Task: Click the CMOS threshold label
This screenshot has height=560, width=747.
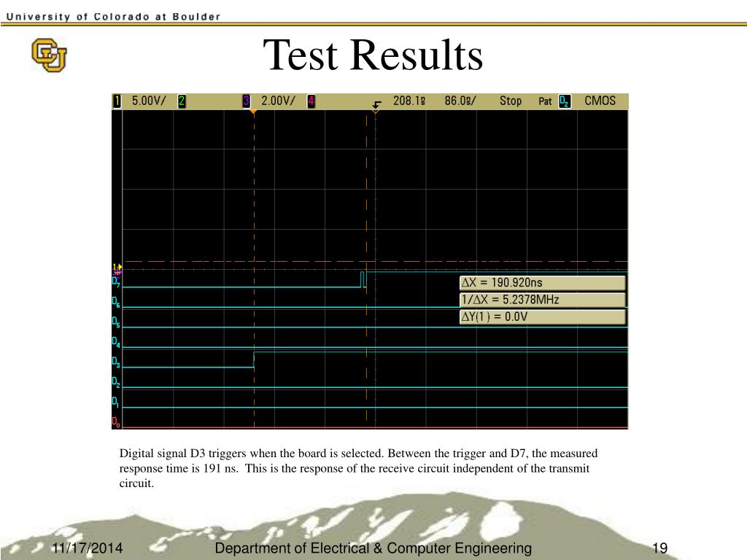Action: 600,101
